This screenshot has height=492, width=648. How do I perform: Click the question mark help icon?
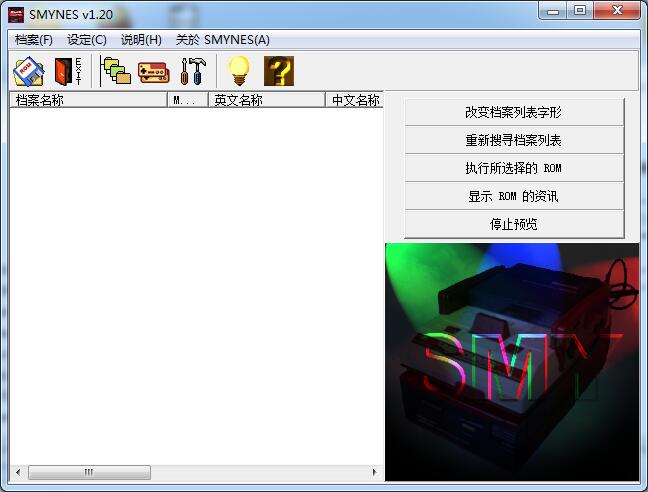(x=278, y=71)
